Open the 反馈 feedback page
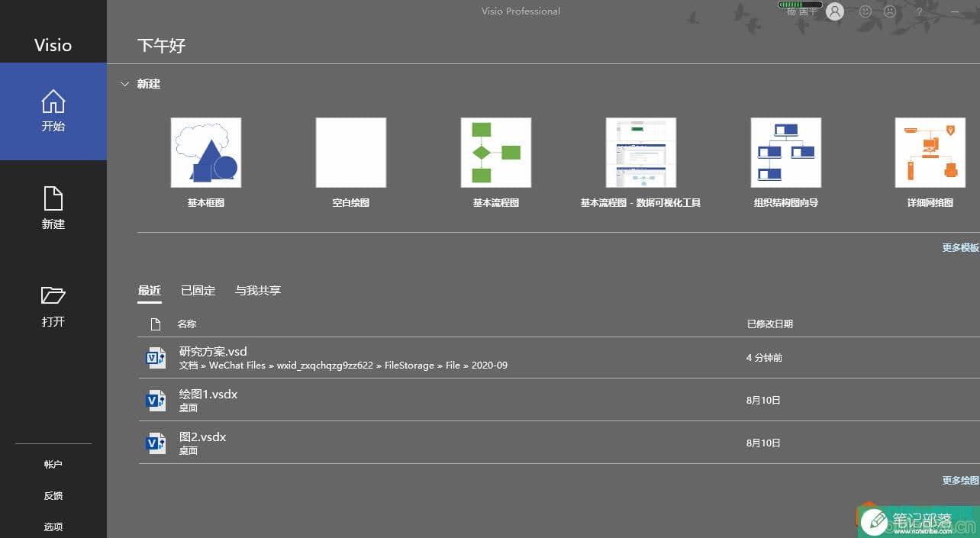This screenshot has height=538, width=980. [53, 496]
